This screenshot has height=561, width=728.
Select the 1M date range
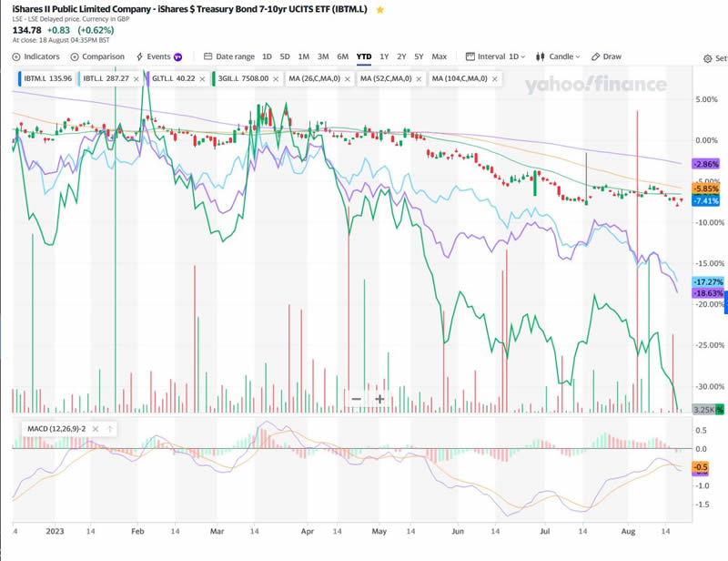pos(304,56)
